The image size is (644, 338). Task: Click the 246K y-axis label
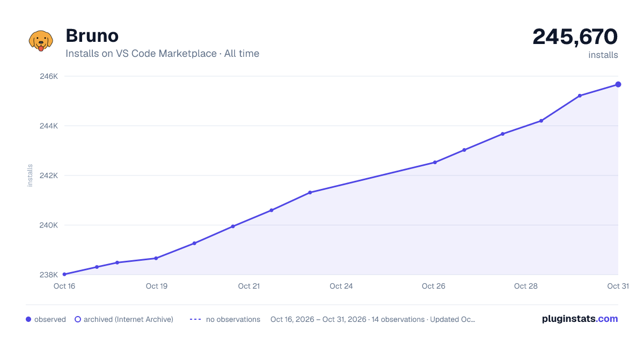point(49,76)
